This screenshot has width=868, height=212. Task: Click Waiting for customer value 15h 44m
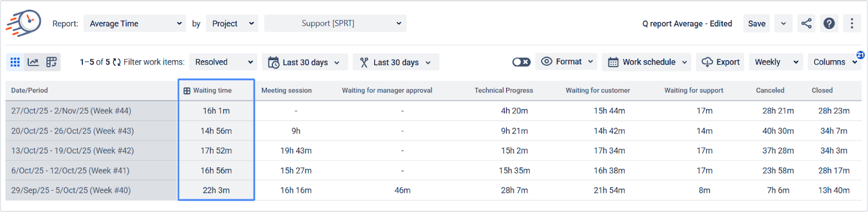tap(609, 111)
